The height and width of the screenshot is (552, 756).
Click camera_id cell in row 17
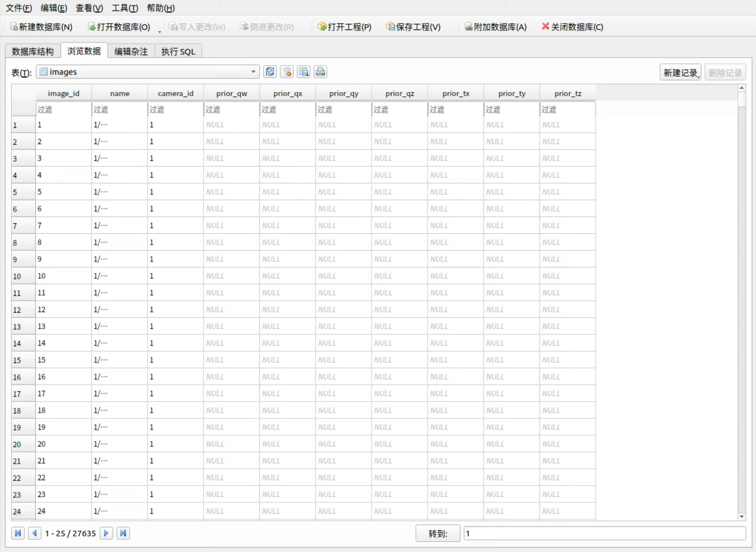[x=176, y=394]
